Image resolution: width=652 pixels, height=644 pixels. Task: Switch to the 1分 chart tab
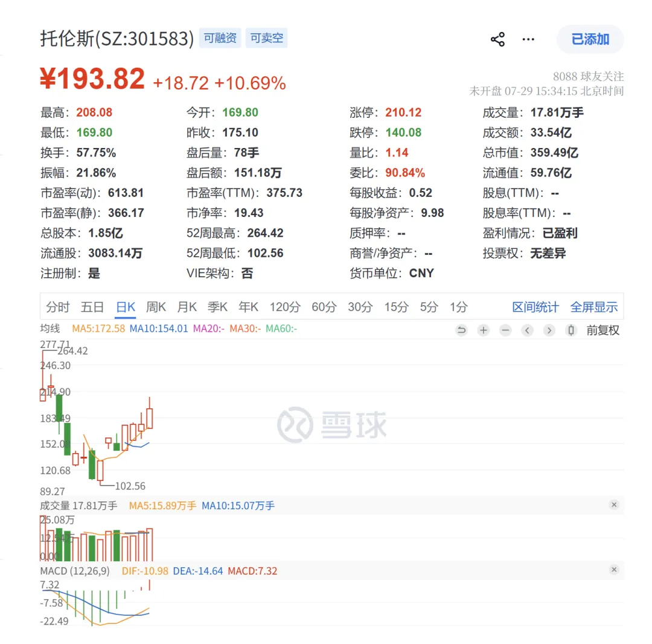[459, 307]
